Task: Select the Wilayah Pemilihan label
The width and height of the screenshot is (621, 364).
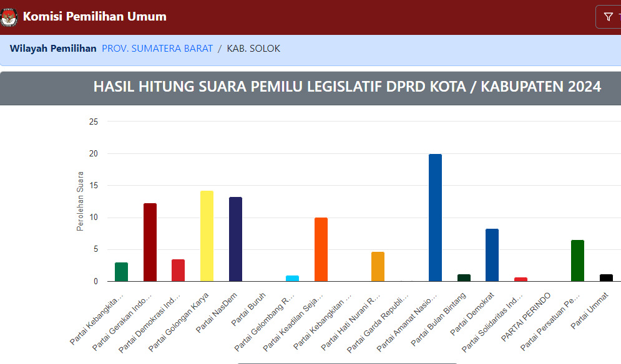Action: click(53, 49)
